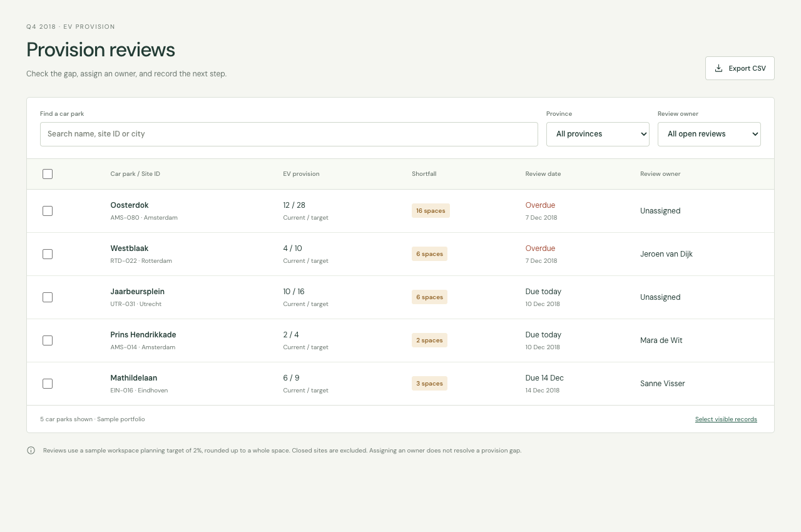Viewport: 801px width, 532px height.
Task: Select the Oosterdok row checkbox
Action: [x=48, y=211]
